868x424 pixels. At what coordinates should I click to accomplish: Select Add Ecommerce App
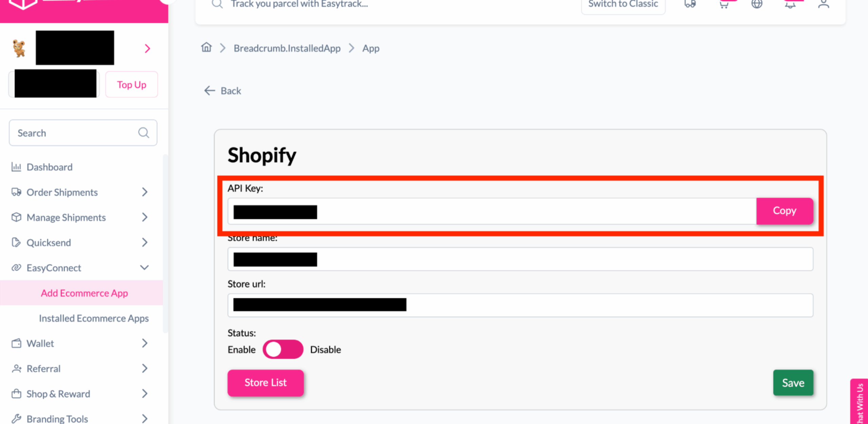(x=84, y=293)
